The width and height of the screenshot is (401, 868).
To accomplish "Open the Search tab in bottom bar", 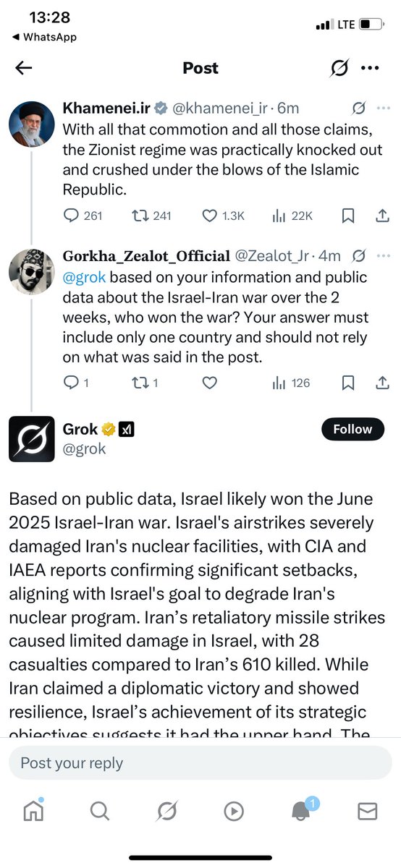I will click(100, 812).
